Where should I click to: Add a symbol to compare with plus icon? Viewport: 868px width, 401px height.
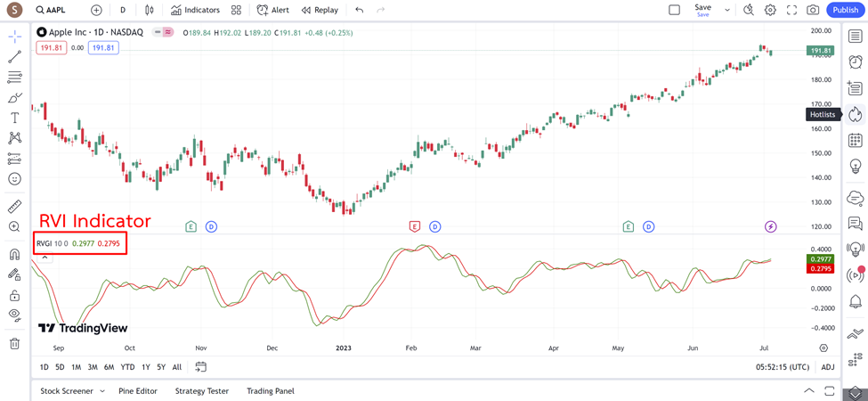pyautogui.click(x=96, y=10)
